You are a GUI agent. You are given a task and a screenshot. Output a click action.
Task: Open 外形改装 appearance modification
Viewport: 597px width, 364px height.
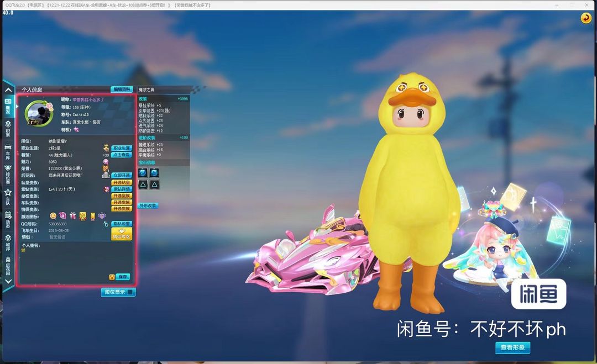pyautogui.click(x=148, y=206)
